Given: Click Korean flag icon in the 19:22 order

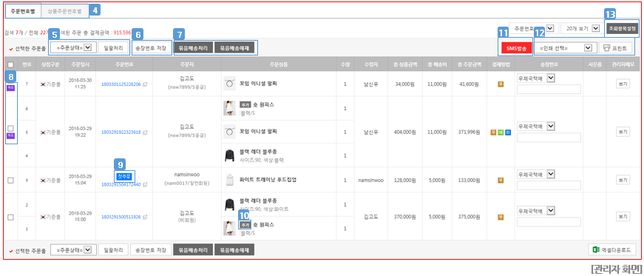Looking at the screenshot, I should pyautogui.click(x=43, y=132).
